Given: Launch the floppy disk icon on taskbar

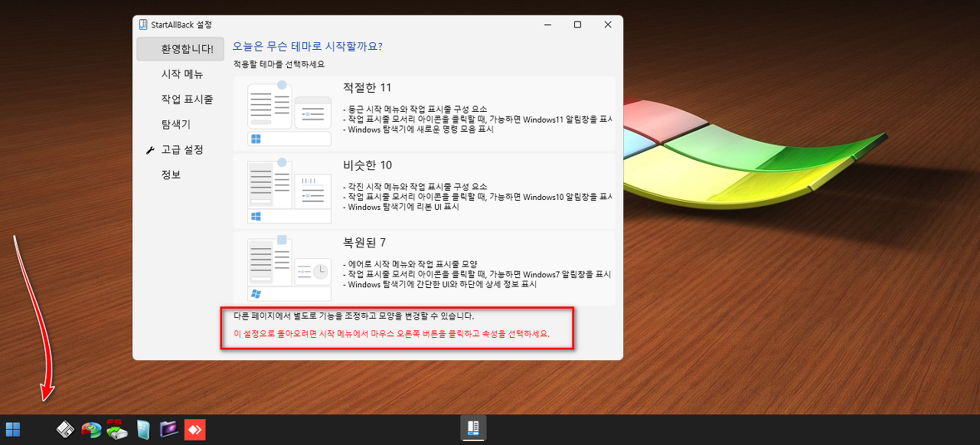Looking at the screenshot, I should [66, 430].
